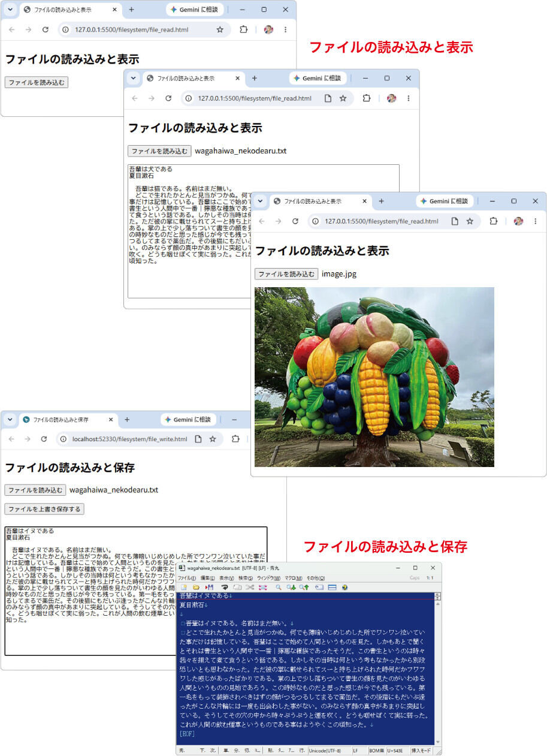Screen dimensions: 547x756
Task: Select the ファイルの読み込みと保存 browser tab
Action: [x=69, y=420]
